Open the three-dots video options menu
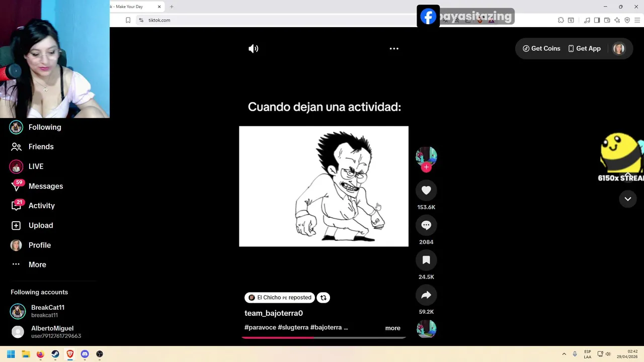Screen dimensions: 644x362 (394, 49)
